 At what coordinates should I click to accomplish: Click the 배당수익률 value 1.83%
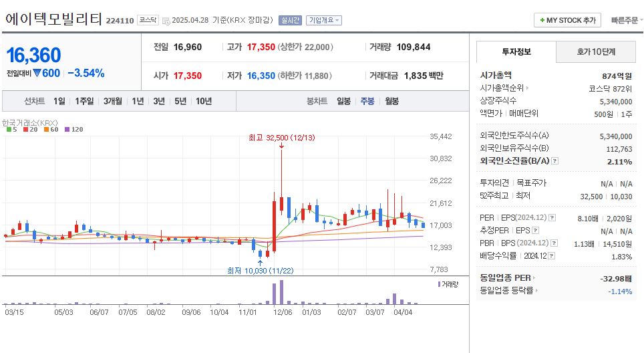tap(621, 257)
